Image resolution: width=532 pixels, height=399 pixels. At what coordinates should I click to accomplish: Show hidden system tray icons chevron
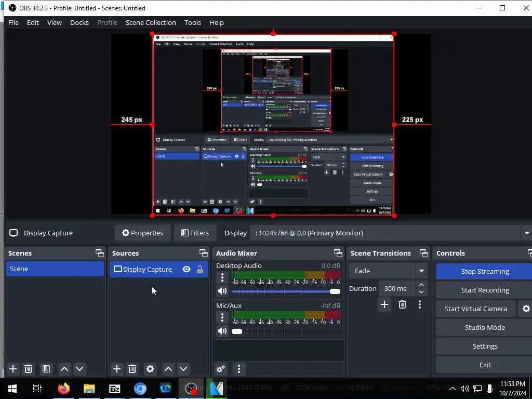tap(453, 389)
